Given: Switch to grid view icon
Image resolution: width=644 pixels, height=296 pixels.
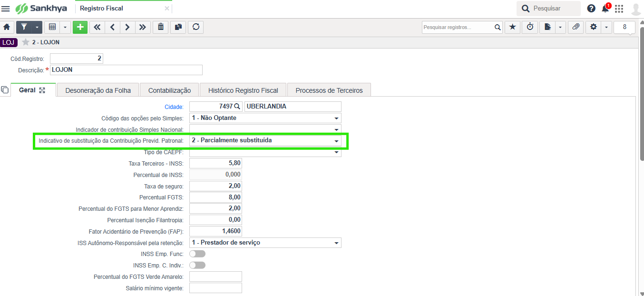Looking at the screenshot, I should tap(52, 27).
